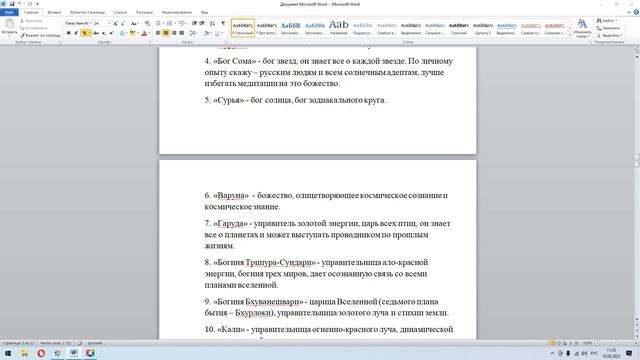Open Word Help question mark icon
This screenshot has width=640, height=360.
[636, 12]
